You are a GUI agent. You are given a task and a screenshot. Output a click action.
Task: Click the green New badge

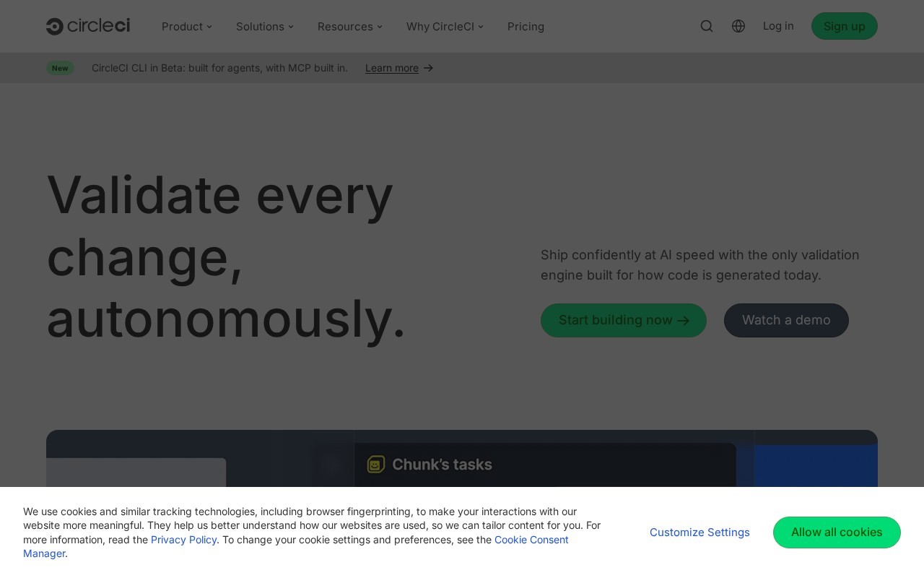60,68
